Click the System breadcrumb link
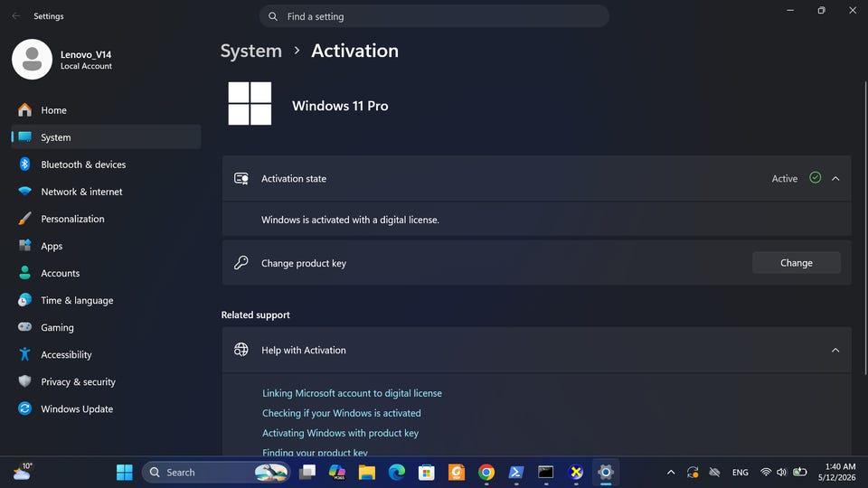Image resolution: width=868 pixels, height=488 pixels. (x=251, y=51)
